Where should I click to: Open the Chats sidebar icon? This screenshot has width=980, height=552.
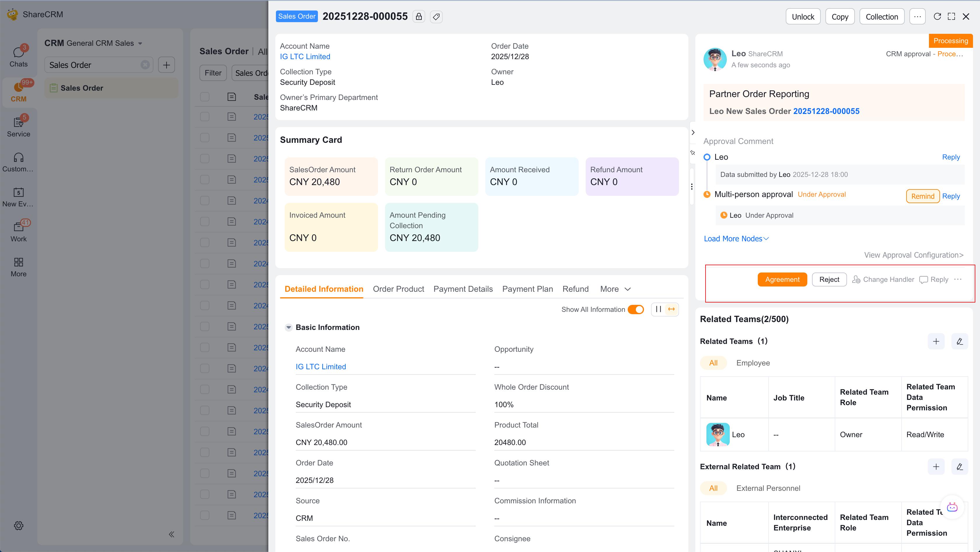(19, 56)
